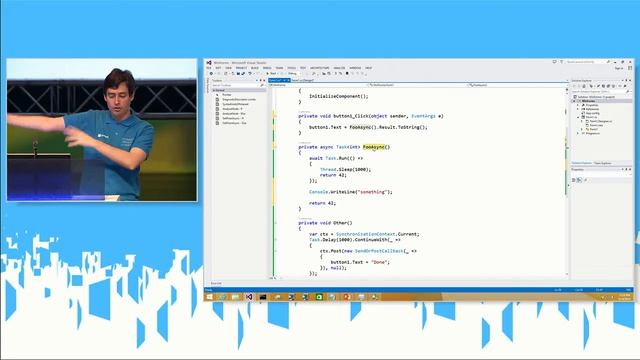Pin the Toolbox panel with auto-hide icon

pos(260,80)
